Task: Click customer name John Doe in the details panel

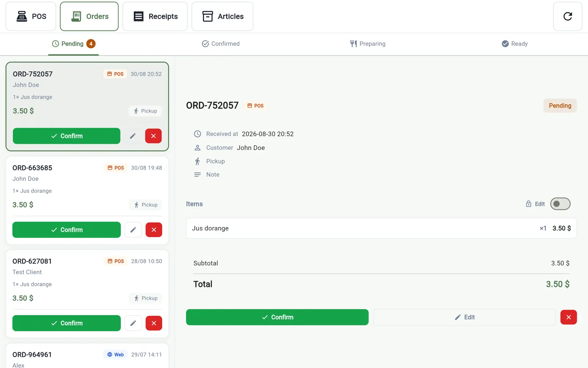Action: (251, 148)
